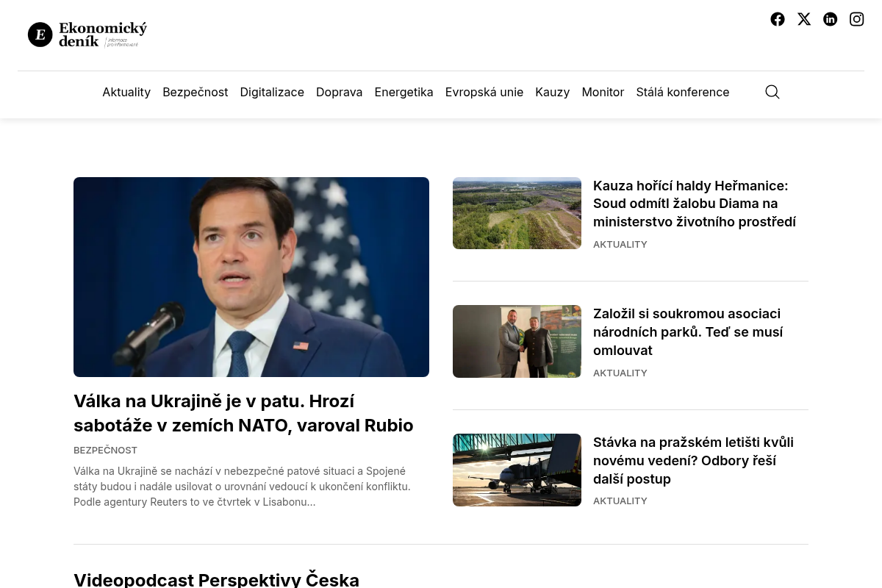This screenshot has height=588, width=882.
Task: Open the Evropská unie menu section
Action: tap(484, 92)
